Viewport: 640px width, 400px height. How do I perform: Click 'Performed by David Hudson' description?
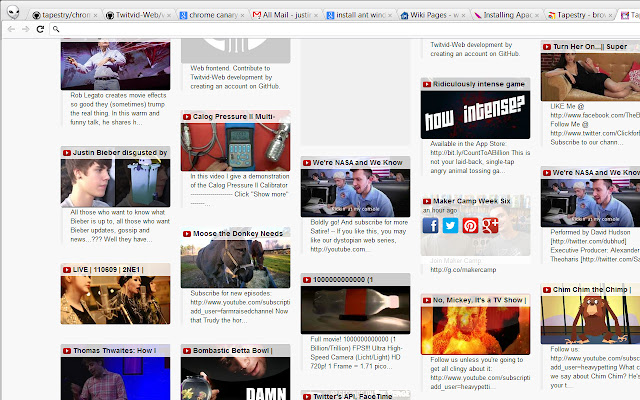(x=595, y=246)
